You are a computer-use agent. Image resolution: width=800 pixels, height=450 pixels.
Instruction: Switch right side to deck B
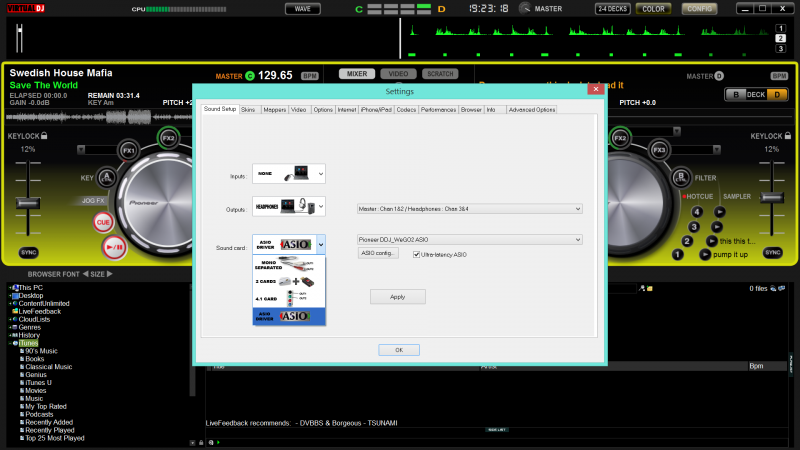pos(736,94)
